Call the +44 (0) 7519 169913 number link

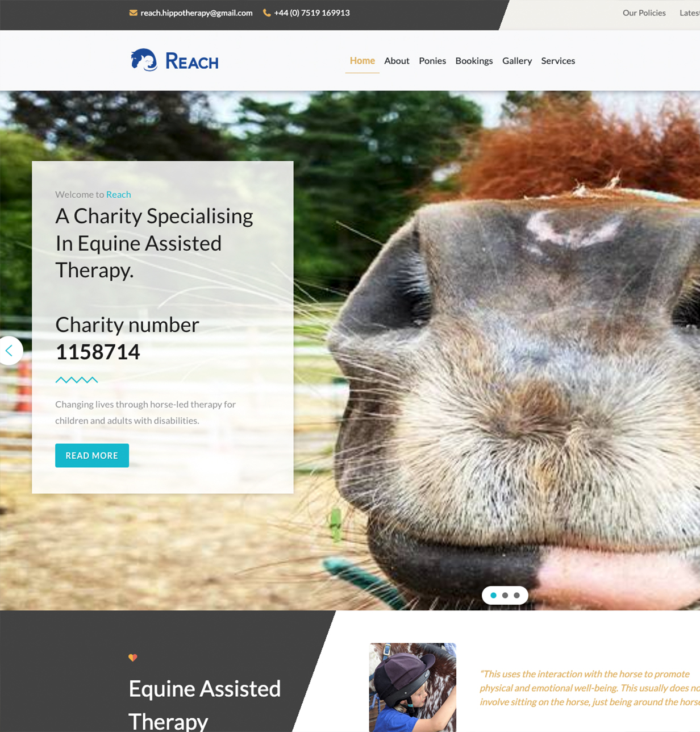pyautogui.click(x=312, y=13)
